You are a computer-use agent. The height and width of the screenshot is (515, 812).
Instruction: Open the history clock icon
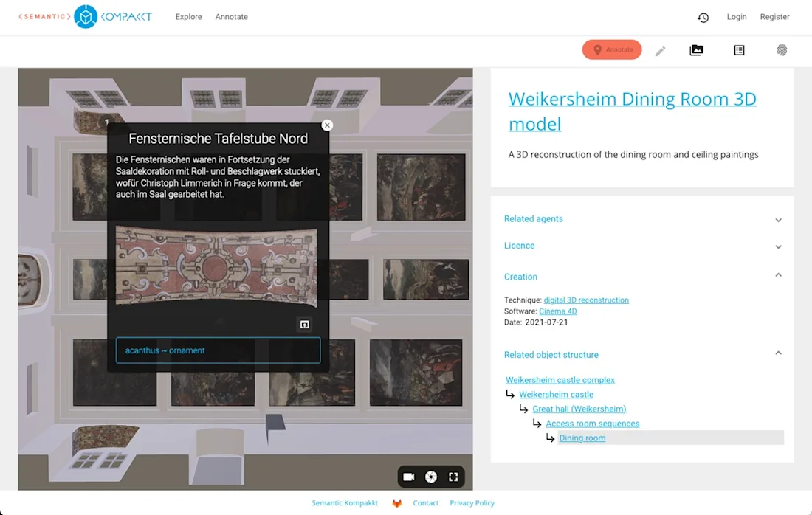(x=703, y=18)
